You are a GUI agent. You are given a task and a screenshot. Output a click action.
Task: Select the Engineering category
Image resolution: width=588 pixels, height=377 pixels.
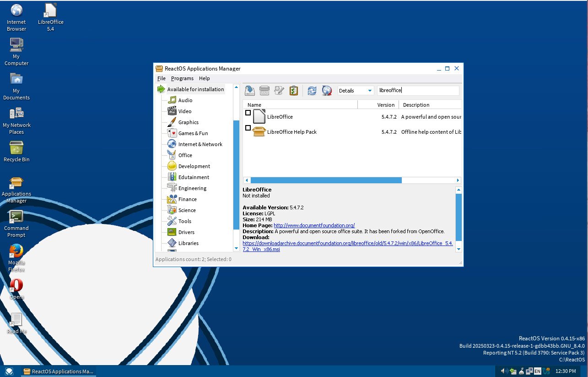187,188
